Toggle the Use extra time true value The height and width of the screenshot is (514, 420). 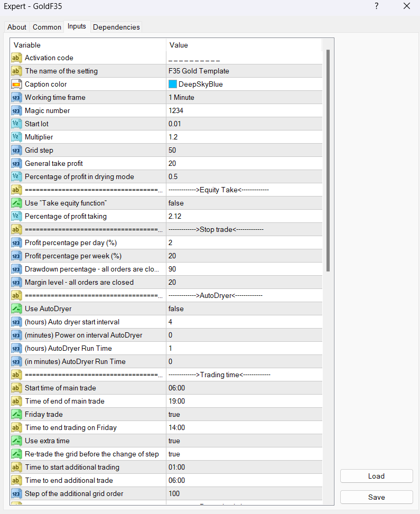pos(174,441)
